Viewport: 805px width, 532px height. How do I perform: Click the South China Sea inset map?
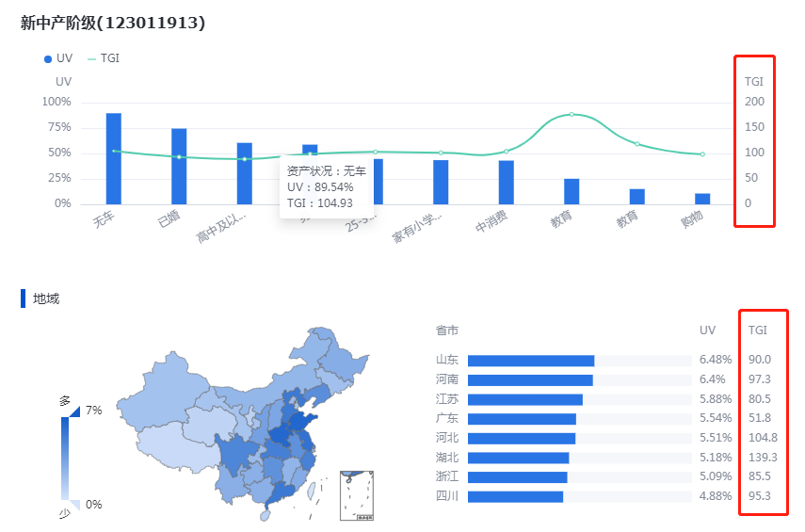(358, 494)
